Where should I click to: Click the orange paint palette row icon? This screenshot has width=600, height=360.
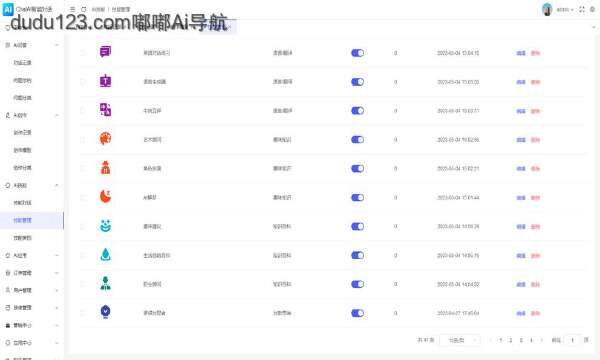coord(105,138)
